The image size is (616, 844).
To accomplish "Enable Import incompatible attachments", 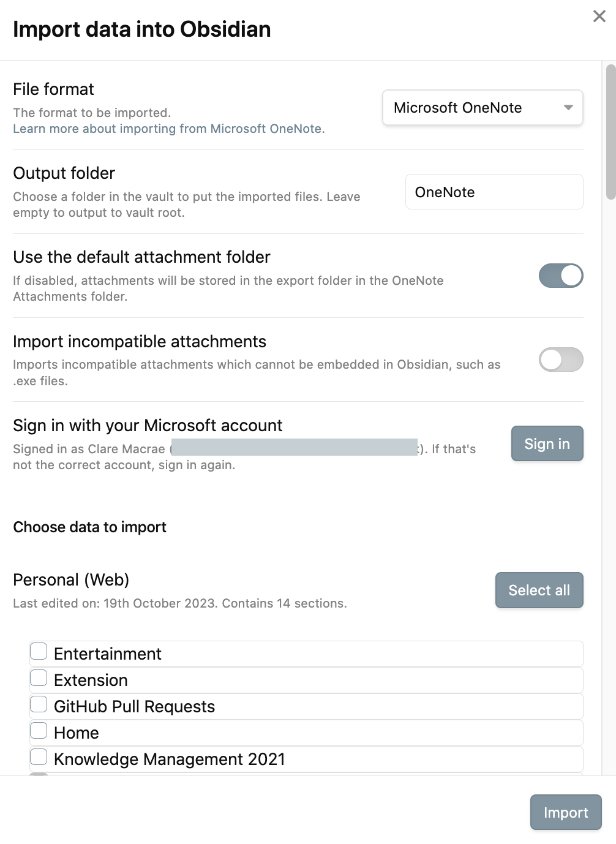I will tap(560, 360).
